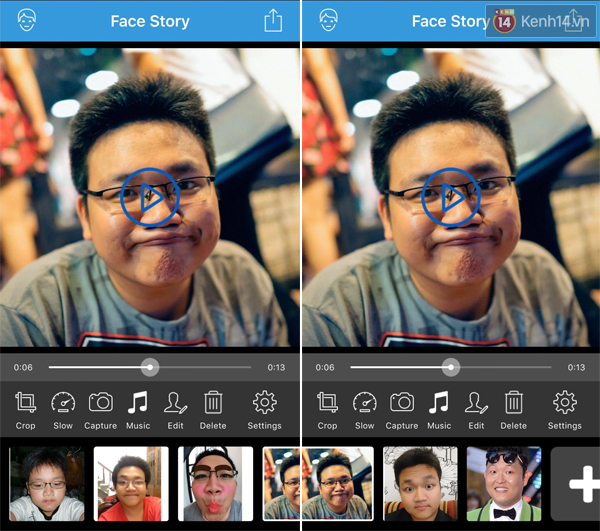
Task: Play the video in the left preview
Action: pyautogui.click(x=150, y=197)
